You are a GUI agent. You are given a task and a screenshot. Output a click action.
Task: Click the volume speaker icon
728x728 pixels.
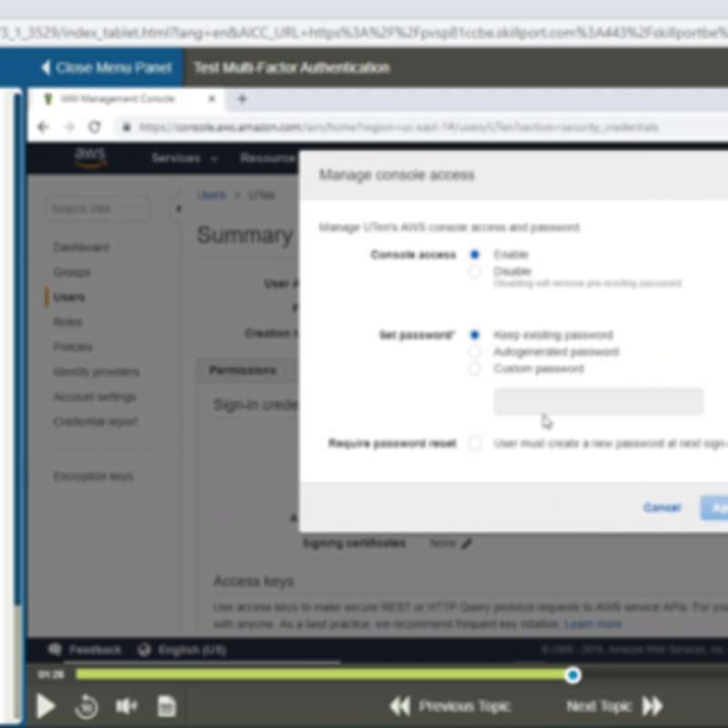[x=126, y=706]
